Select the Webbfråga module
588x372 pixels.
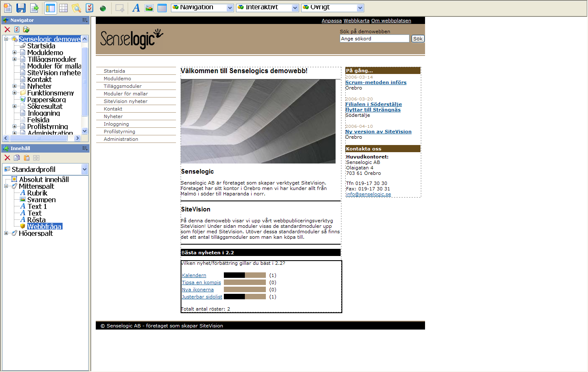pos(45,227)
